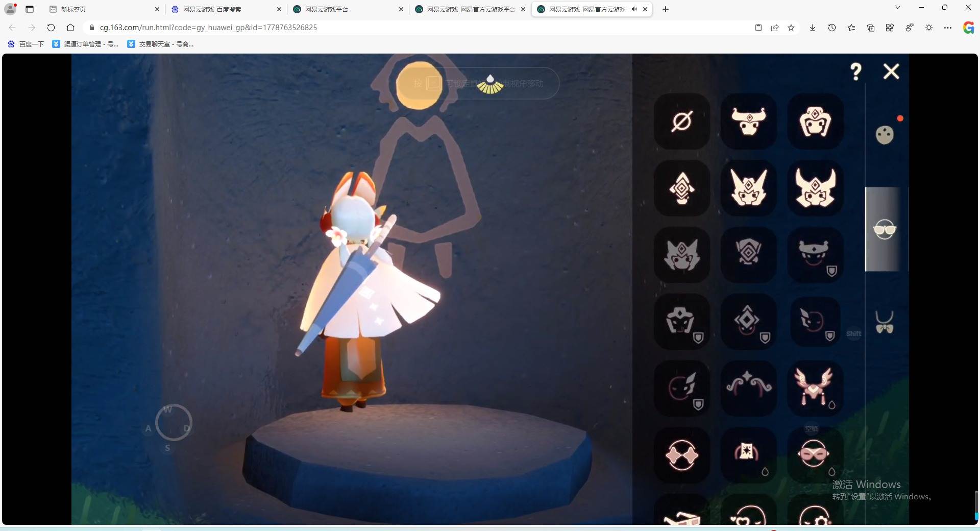This screenshot has width=980, height=531.
Task: Open the glasses accessory category
Action: 885,230
